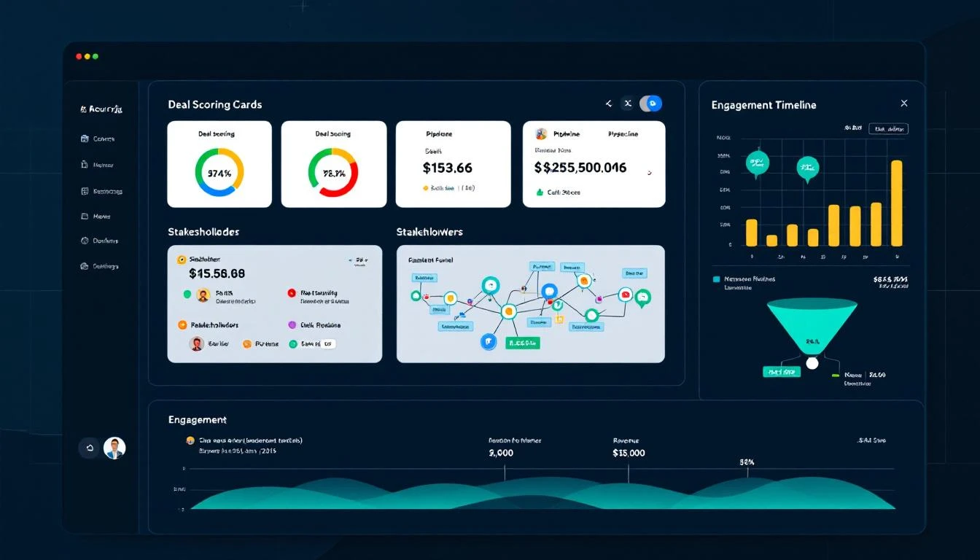
Task: Click the X icon beside the blue toggle
Action: coord(628,103)
